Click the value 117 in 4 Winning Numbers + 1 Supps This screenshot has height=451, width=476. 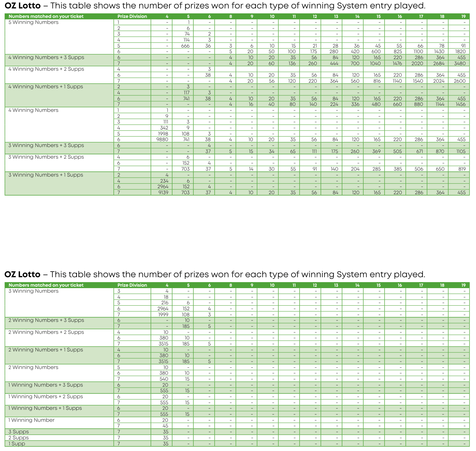pos(187,93)
